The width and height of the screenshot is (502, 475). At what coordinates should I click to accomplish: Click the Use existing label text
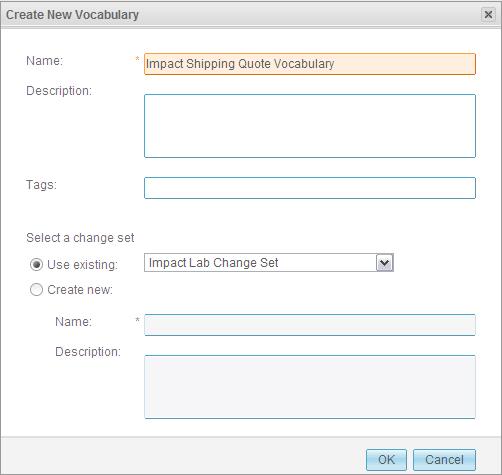click(82, 265)
